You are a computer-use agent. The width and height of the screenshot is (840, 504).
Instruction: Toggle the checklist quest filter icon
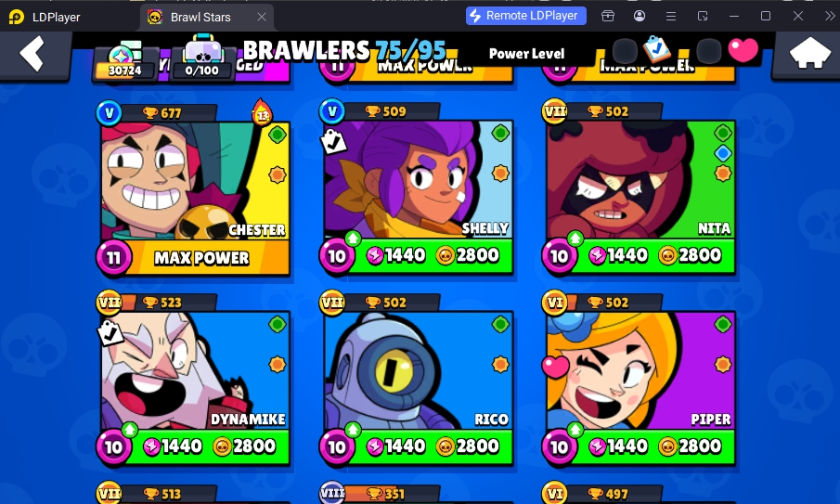(656, 49)
